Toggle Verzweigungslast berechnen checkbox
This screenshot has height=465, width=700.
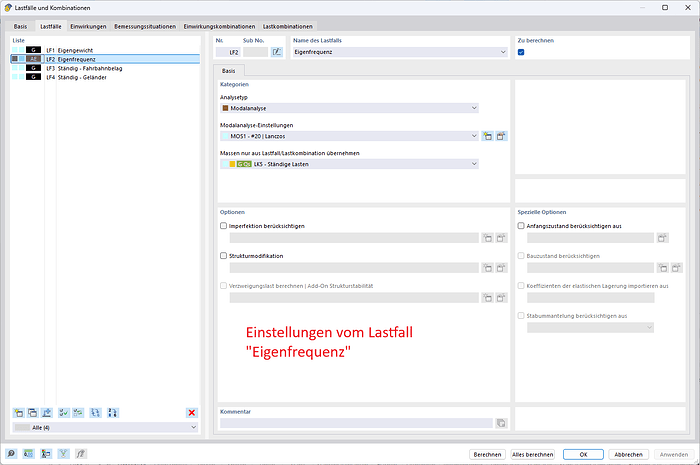point(223,286)
